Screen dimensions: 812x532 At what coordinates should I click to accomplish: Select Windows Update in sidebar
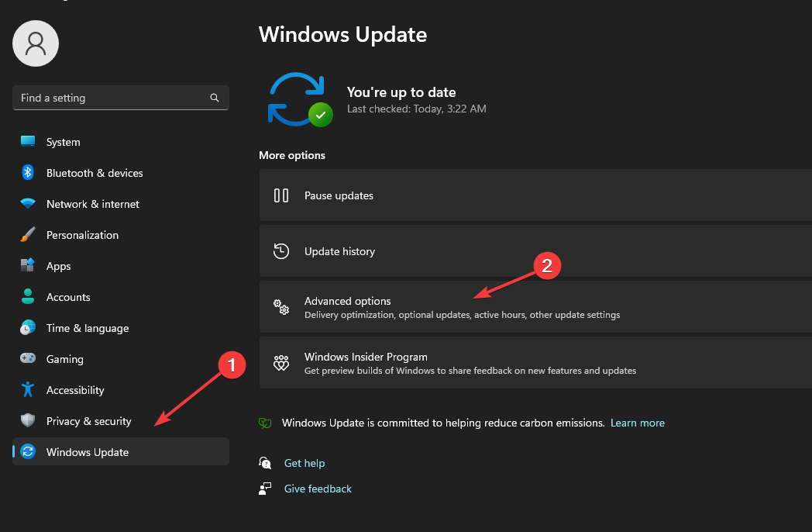tap(121, 451)
